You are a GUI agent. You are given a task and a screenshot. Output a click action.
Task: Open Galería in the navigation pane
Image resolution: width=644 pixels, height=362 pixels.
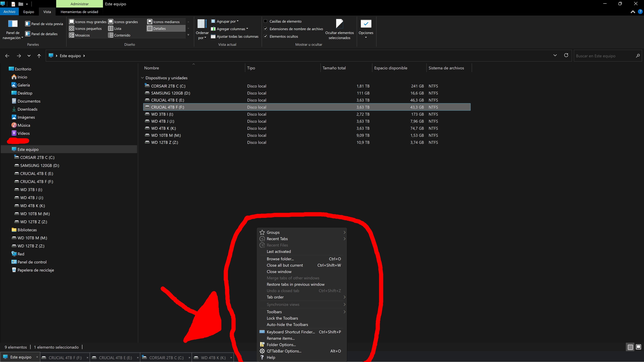[21, 85]
